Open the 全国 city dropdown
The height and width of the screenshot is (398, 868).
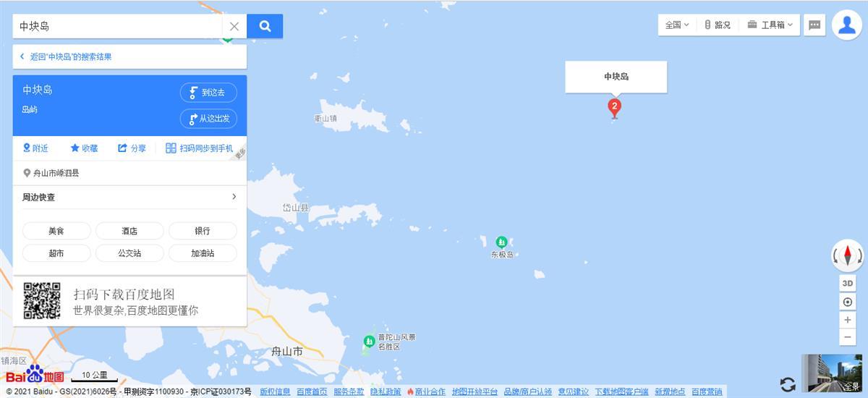(x=678, y=25)
